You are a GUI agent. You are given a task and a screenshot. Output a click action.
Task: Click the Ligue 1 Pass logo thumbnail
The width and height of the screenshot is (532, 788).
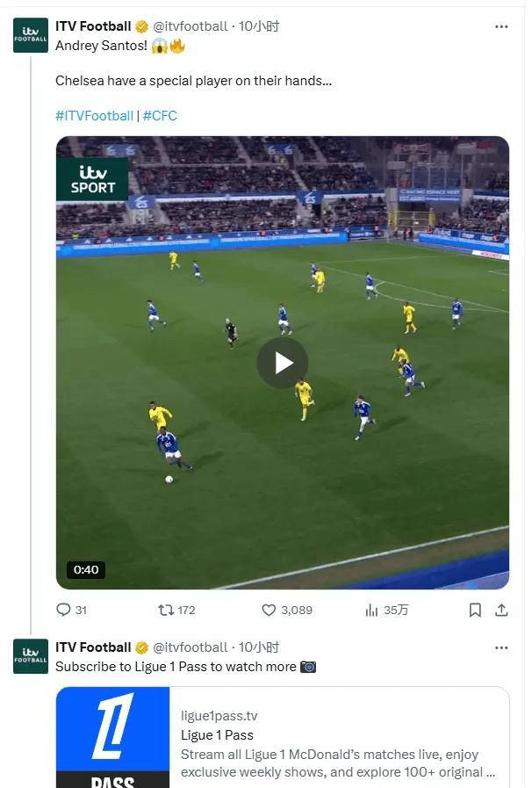[x=113, y=737]
